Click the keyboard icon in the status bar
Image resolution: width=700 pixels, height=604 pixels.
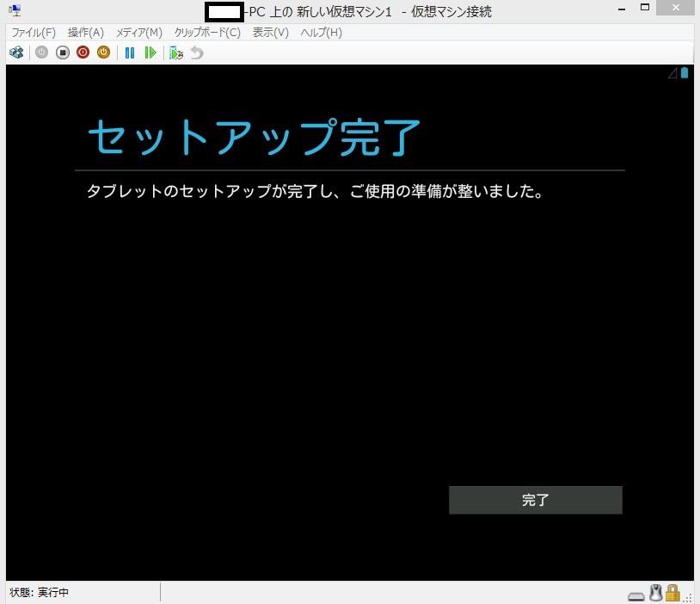636,596
